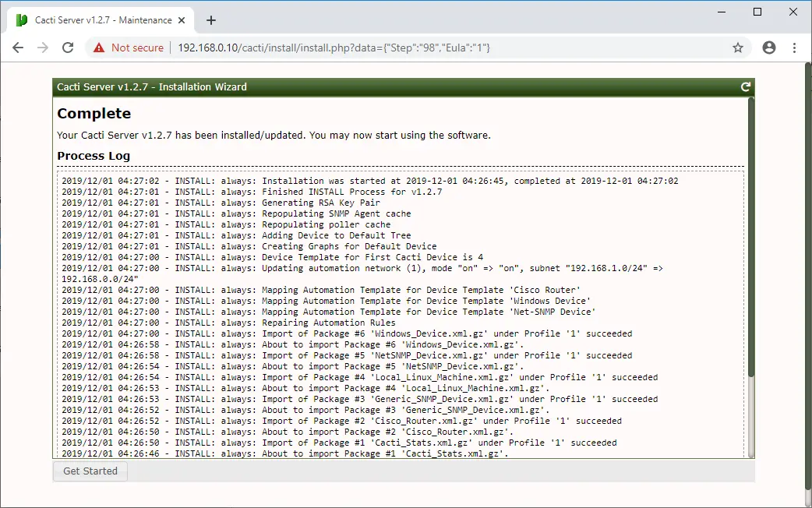
Task: Close the Cacti Server tab
Action: pyautogui.click(x=182, y=20)
